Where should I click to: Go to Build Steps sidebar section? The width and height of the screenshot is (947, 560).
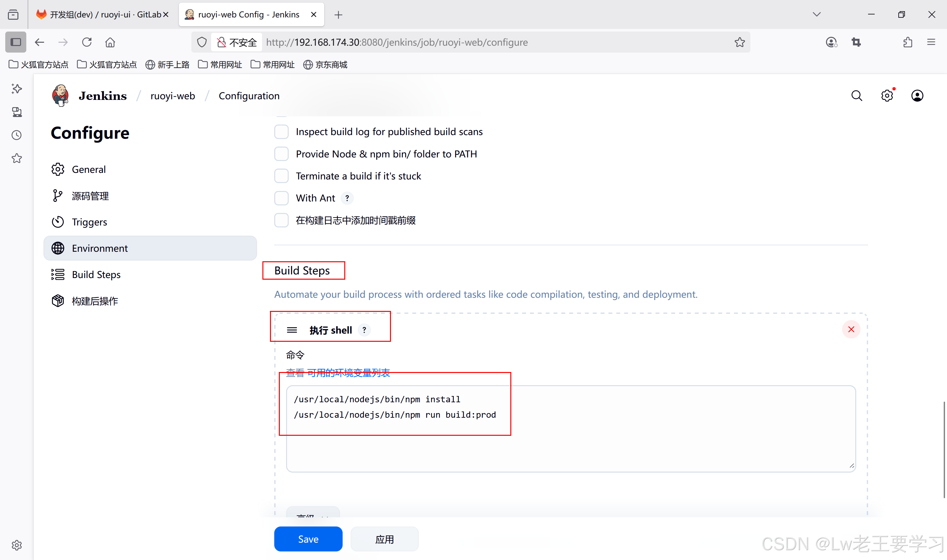tap(96, 275)
